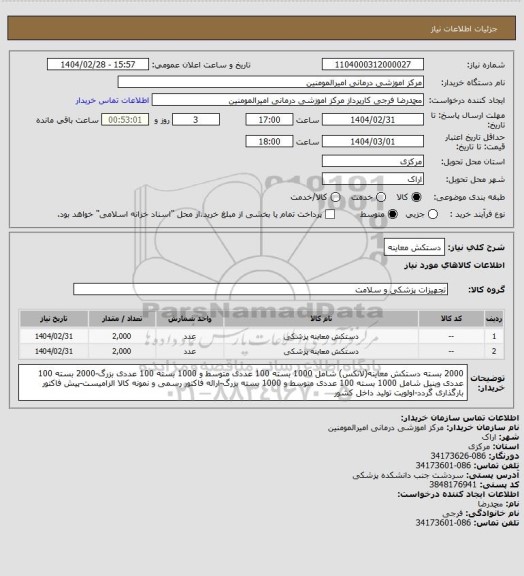Click the creator's last name فرجی
This screenshot has height=576, width=524.
[x=452, y=513]
